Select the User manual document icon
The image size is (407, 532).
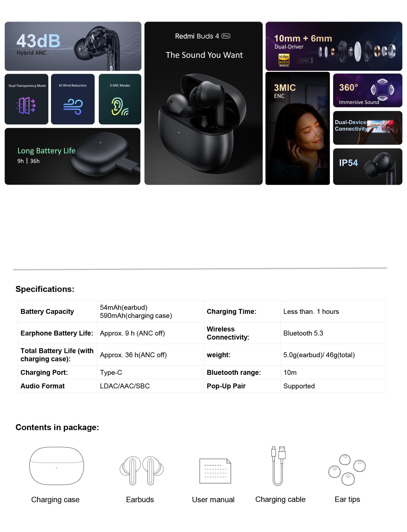215,471
